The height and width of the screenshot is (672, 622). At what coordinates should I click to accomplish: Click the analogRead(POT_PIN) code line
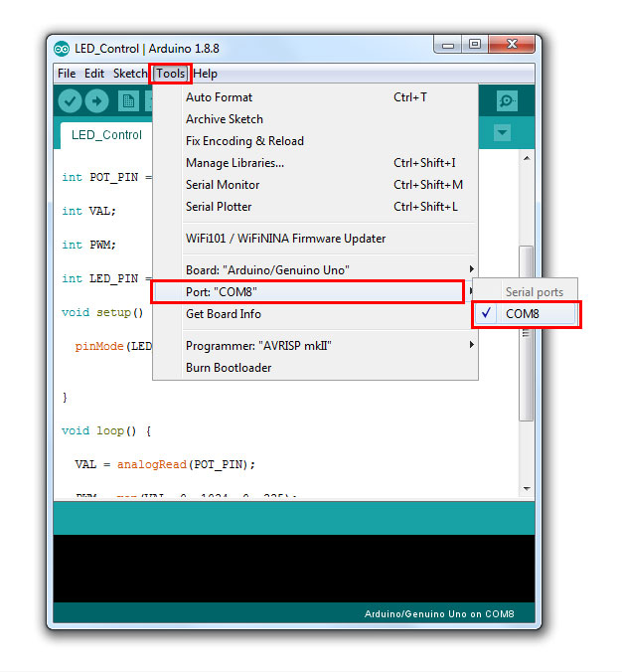pyautogui.click(x=165, y=464)
